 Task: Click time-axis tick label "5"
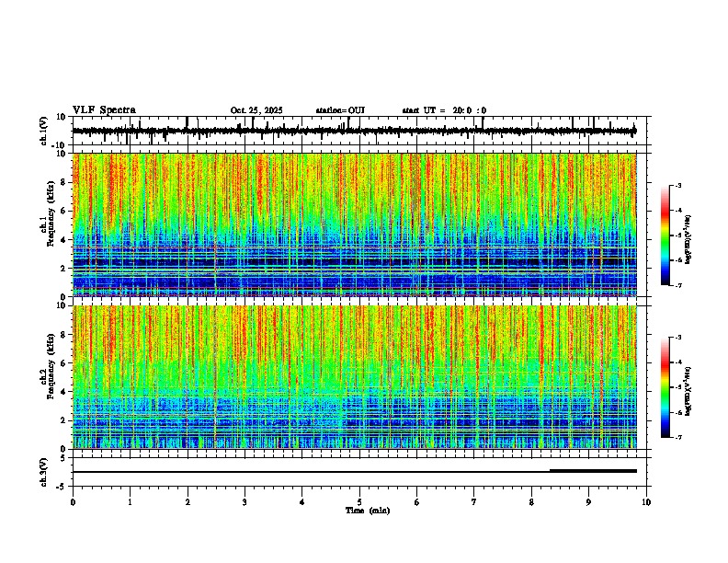click(x=359, y=502)
